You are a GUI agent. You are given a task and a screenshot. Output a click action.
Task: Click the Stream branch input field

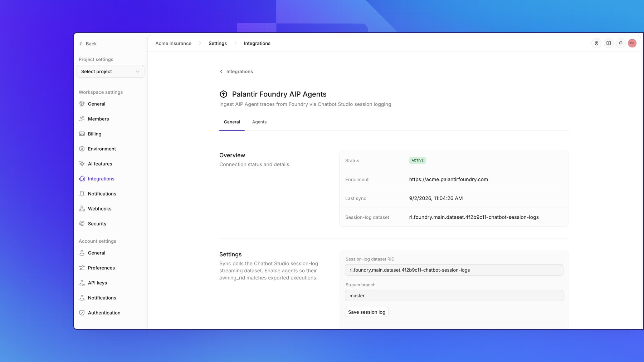coord(454,296)
